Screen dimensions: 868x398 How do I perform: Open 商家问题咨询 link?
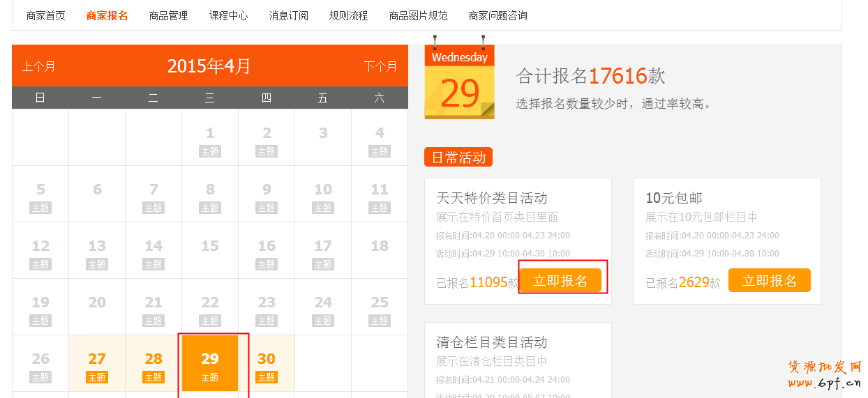497,15
